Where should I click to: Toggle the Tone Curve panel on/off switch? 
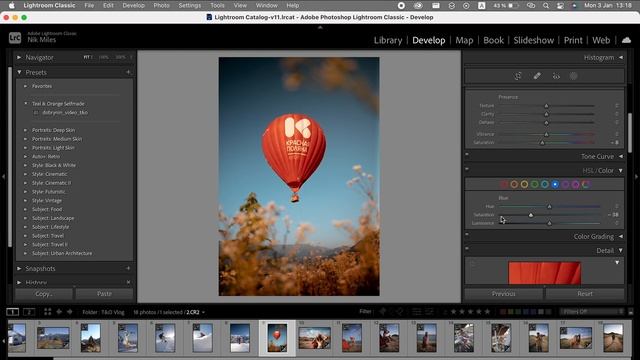(467, 154)
